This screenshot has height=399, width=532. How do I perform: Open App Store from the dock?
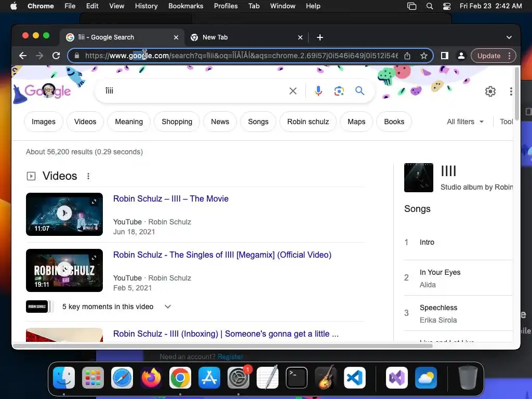209,378
